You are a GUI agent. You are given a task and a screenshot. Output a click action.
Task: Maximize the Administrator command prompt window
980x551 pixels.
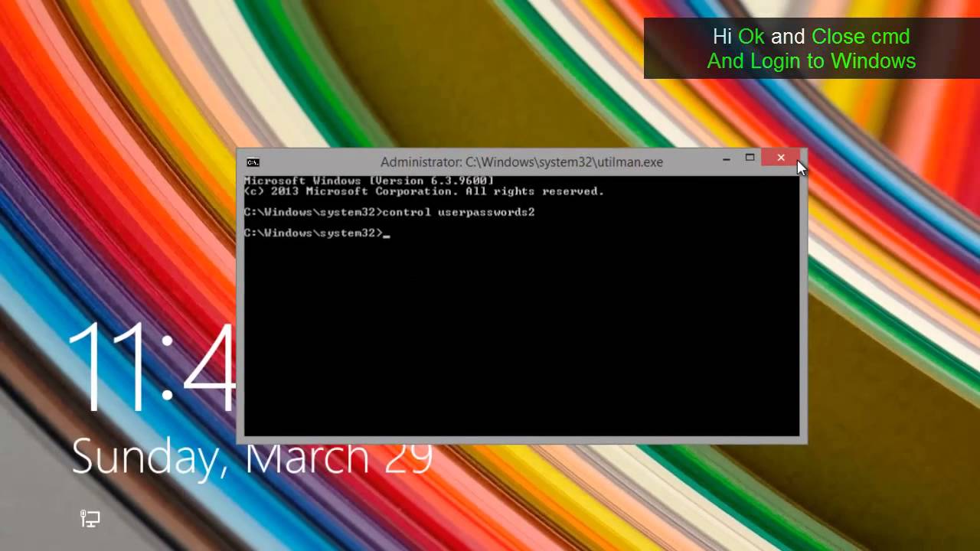(750, 158)
